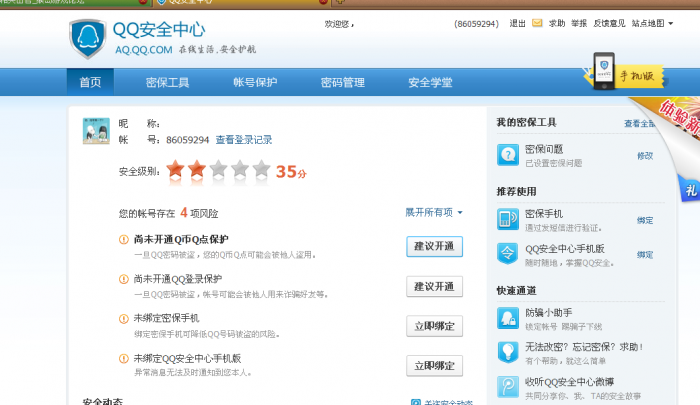Viewport: 700px width, 405px height.
Task: Click the 举报 link in header
Action: [579, 23]
